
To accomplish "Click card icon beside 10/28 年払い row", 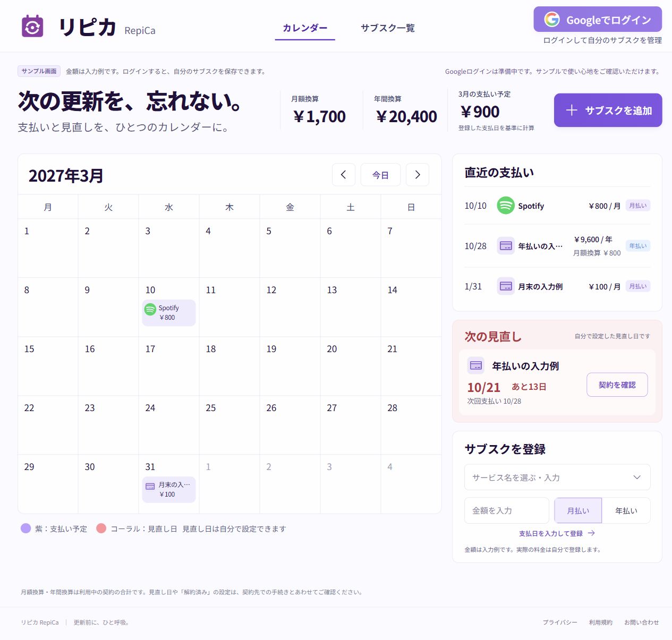I will [x=506, y=246].
